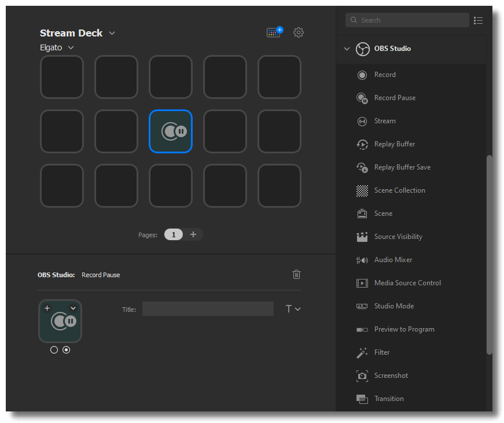Select the Filter action label

(x=381, y=352)
